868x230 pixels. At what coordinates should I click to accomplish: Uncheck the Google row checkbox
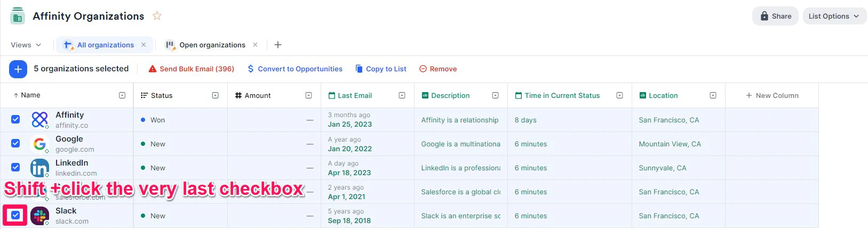pyautogui.click(x=15, y=143)
